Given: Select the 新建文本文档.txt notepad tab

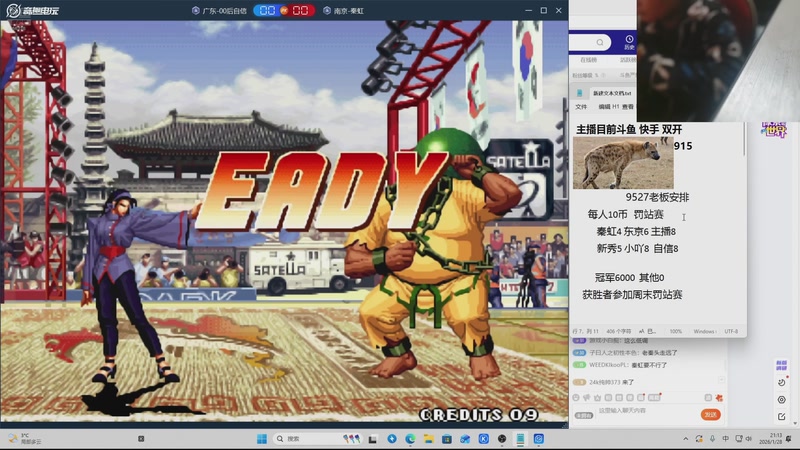Looking at the screenshot, I should click(612, 93).
